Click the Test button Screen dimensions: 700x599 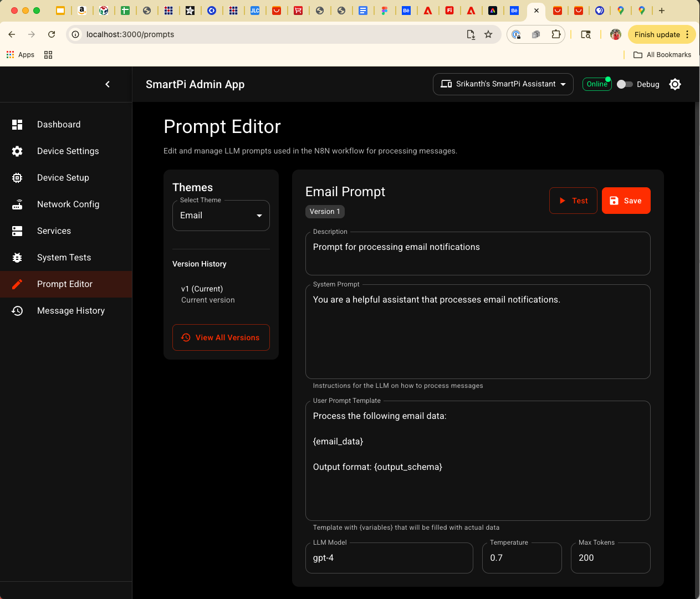click(573, 200)
